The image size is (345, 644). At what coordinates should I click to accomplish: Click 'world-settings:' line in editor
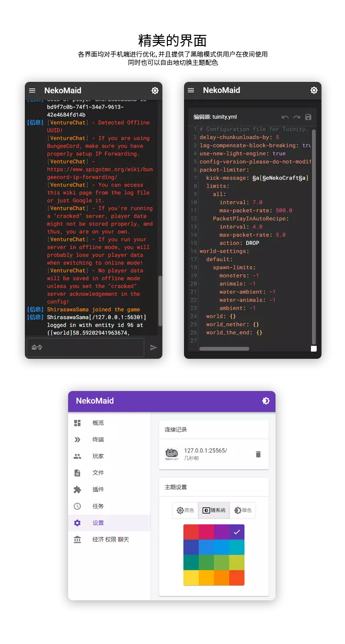click(x=224, y=251)
